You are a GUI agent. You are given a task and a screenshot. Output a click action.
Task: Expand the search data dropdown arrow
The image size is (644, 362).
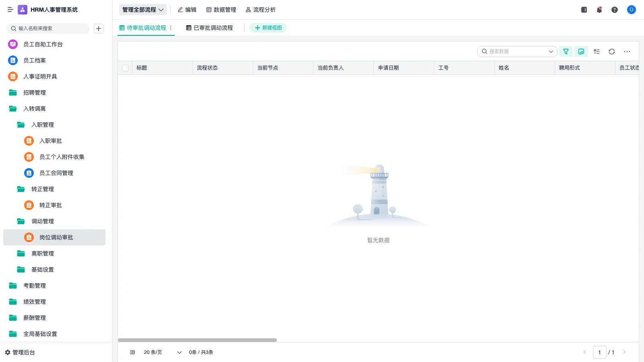551,51
